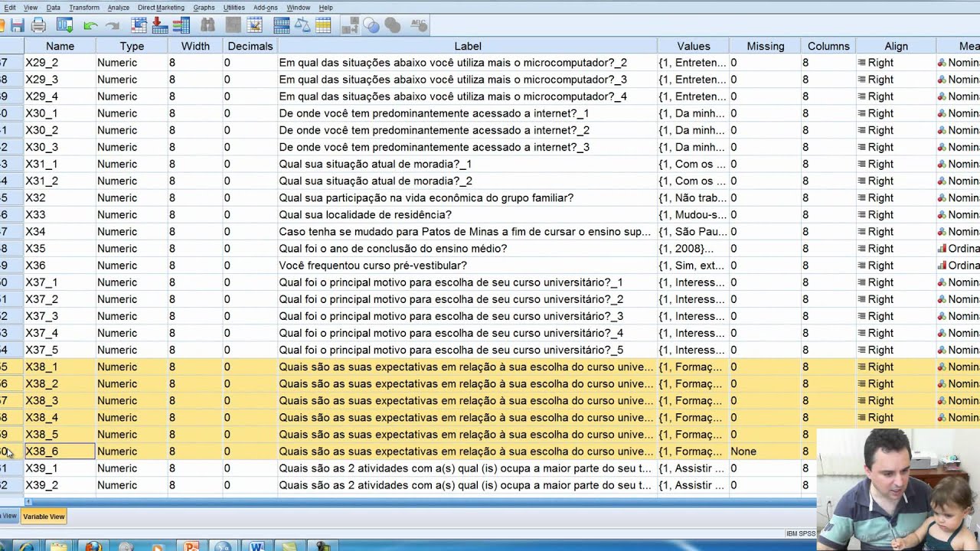The image size is (980, 551).
Task: Open PowerPoint from the taskbar
Action: coord(191,546)
